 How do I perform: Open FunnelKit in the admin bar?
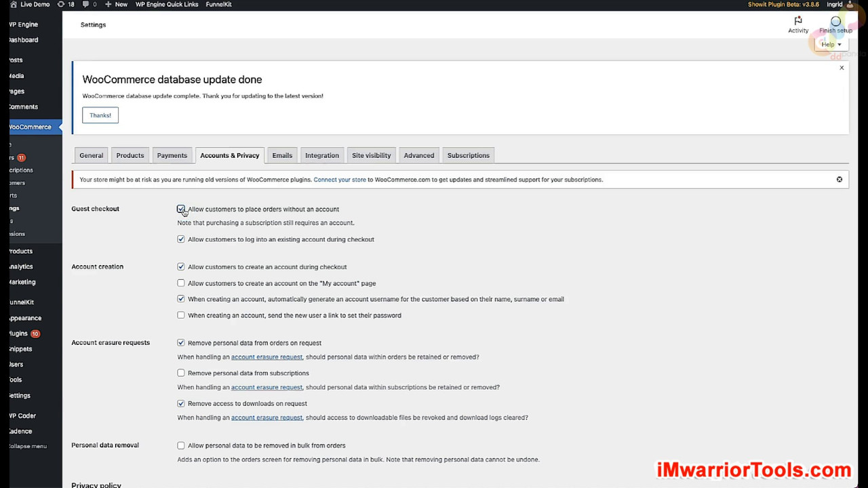click(218, 4)
